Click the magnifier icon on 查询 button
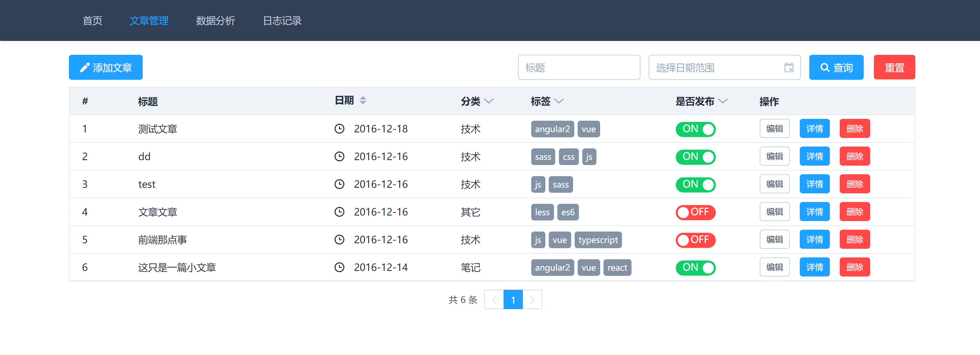Image resolution: width=980 pixels, height=355 pixels. (824, 68)
